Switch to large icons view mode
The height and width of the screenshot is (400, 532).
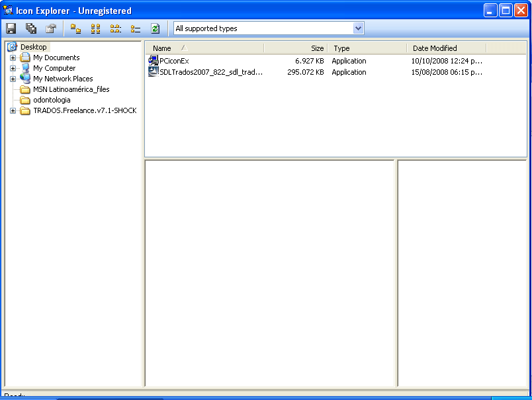pyautogui.click(x=75, y=28)
